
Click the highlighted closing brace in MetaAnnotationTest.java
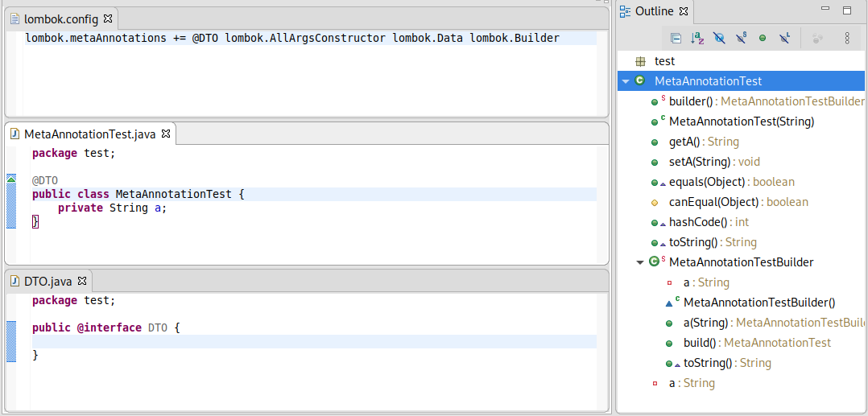pos(35,222)
